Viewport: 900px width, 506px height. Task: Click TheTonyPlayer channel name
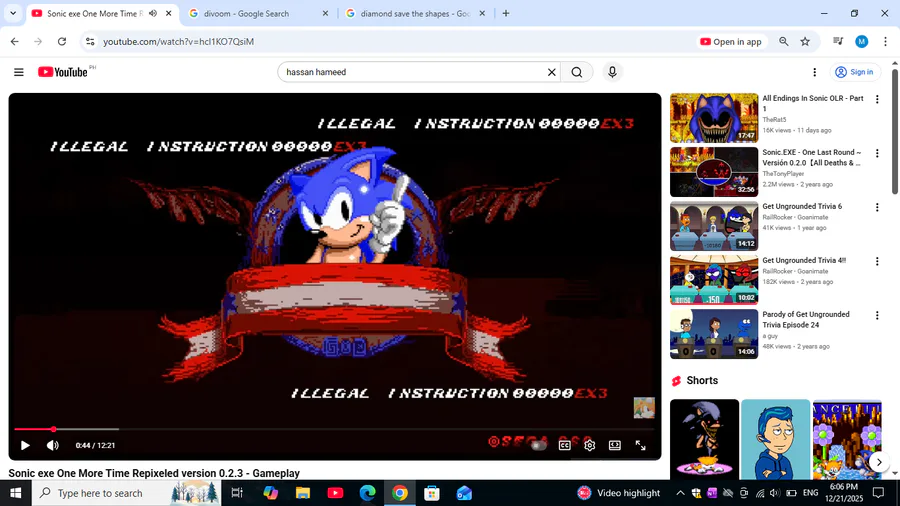[x=783, y=174]
